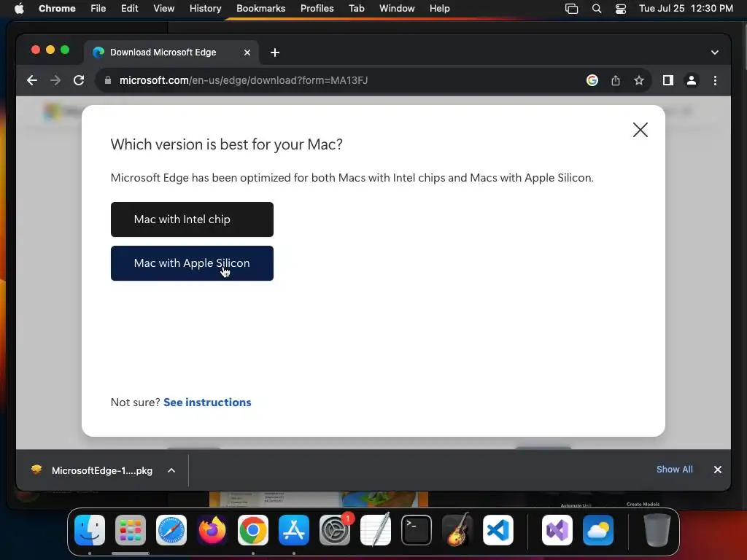Open the See instructions link
The width and height of the screenshot is (747, 560).
(207, 402)
